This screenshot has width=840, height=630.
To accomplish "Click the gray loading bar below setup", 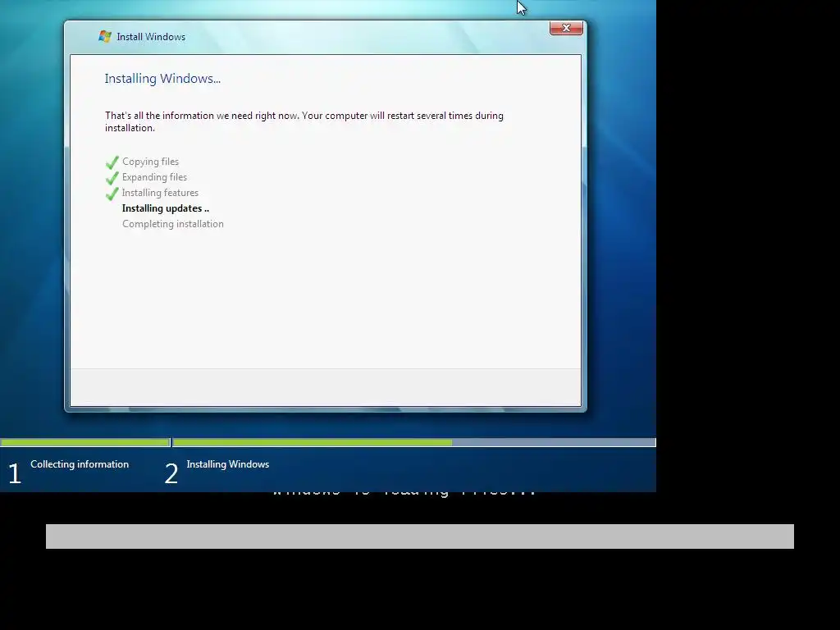I will point(419,536).
